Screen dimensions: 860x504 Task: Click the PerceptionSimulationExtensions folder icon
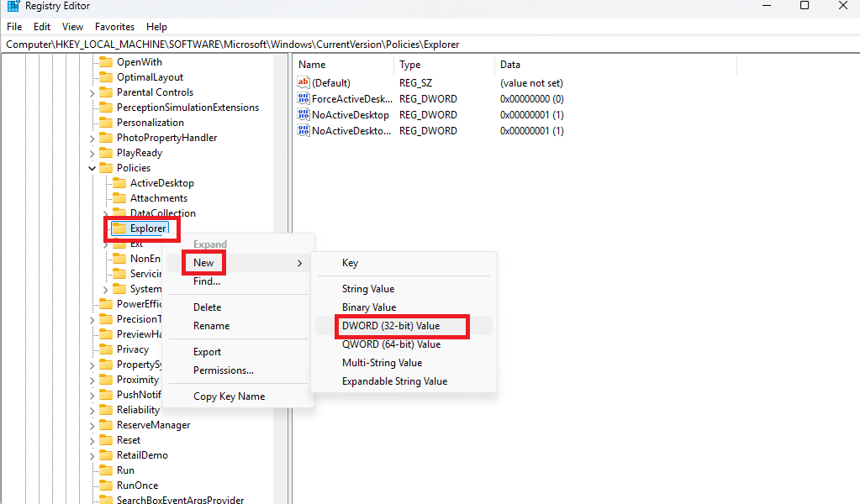(106, 108)
